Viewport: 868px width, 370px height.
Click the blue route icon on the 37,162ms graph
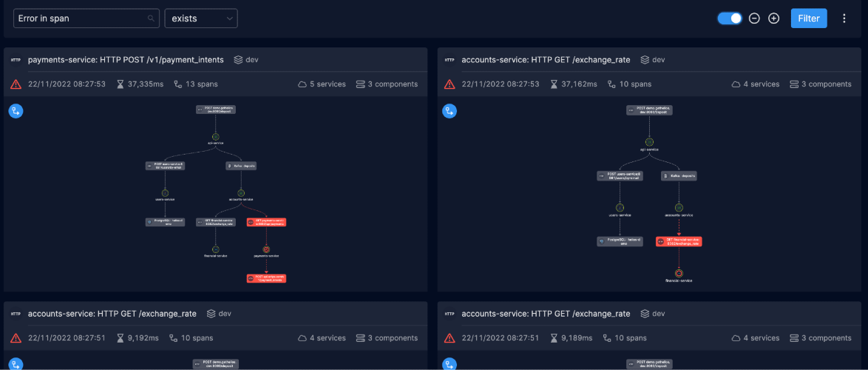tap(450, 111)
